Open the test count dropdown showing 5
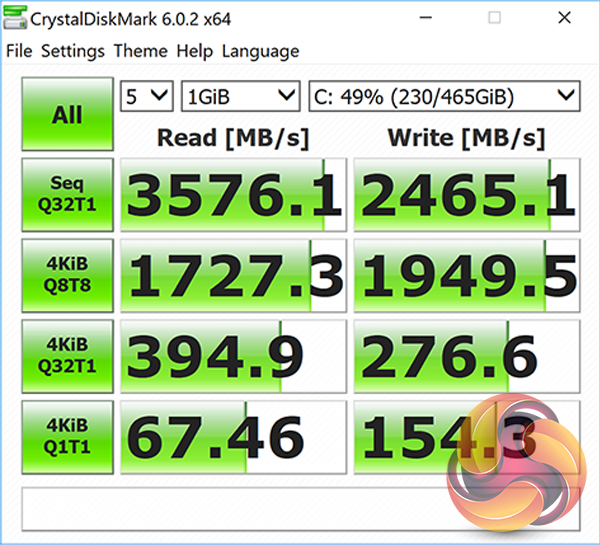This screenshot has width=600, height=545. [147, 96]
